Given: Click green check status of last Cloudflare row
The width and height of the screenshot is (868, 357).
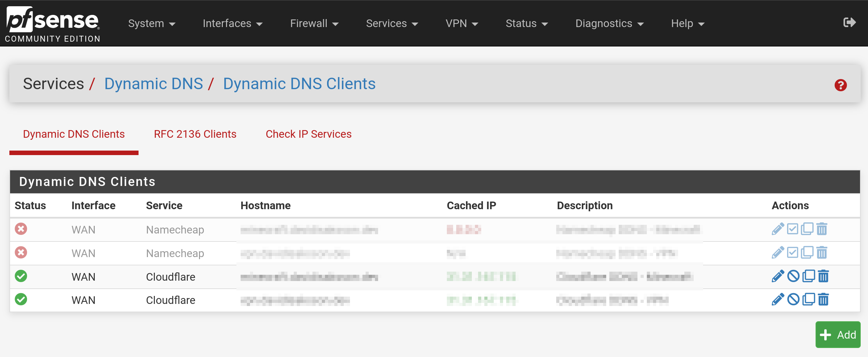Looking at the screenshot, I should (x=21, y=299).
